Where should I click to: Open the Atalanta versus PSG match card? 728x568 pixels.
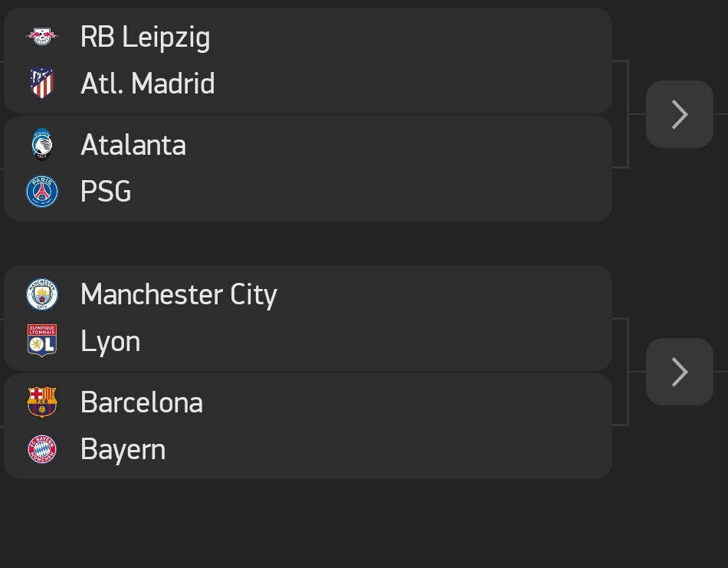point(308,169)
